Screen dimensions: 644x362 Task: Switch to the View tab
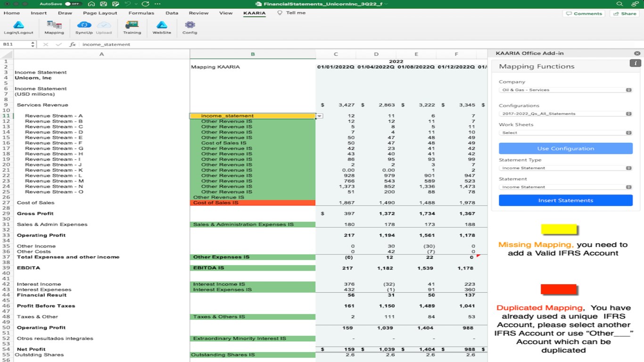point(226,13)
